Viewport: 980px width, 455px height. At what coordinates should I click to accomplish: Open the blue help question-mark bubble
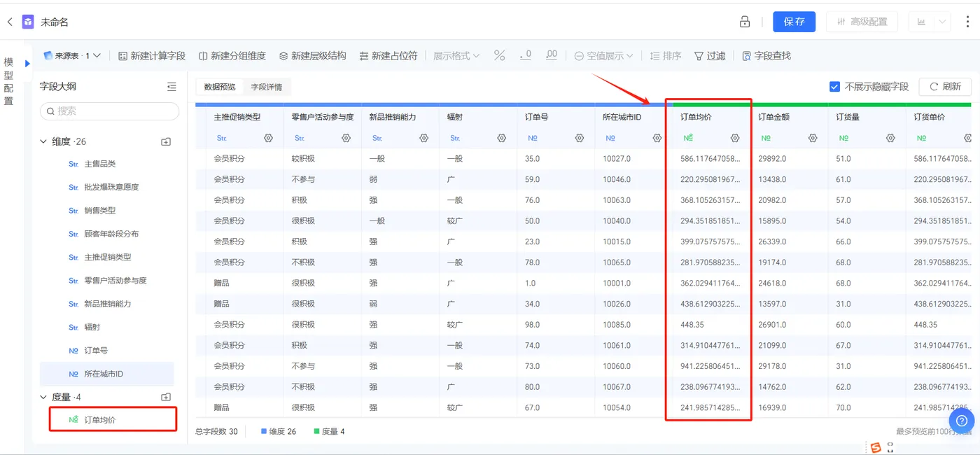(962, 421)
